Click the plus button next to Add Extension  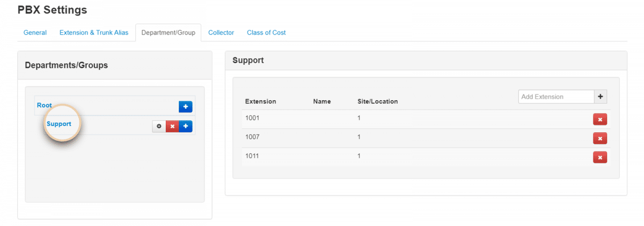click(x=601, y=97)
